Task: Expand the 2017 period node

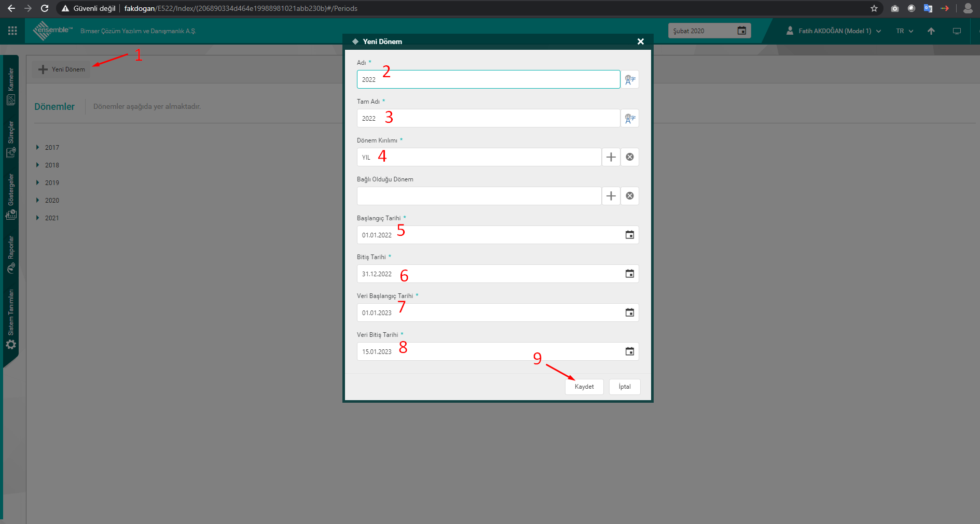Action: pos(37,147)
